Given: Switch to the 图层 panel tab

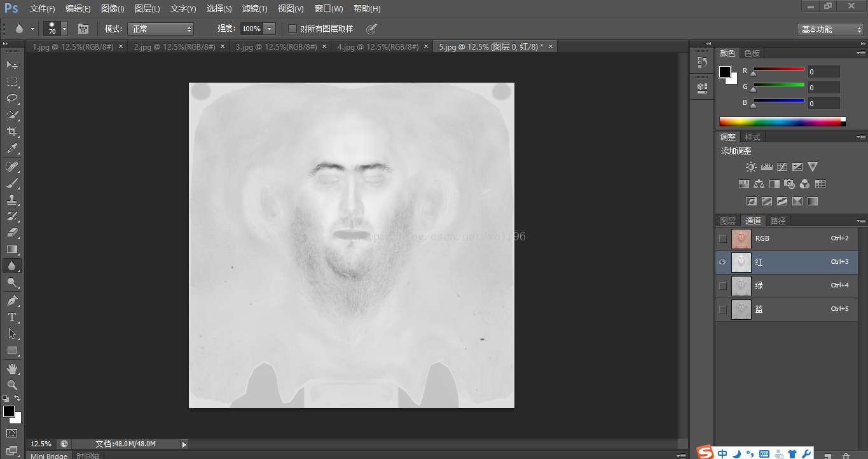Looking at the screenshot, I should tap(727, 221).
